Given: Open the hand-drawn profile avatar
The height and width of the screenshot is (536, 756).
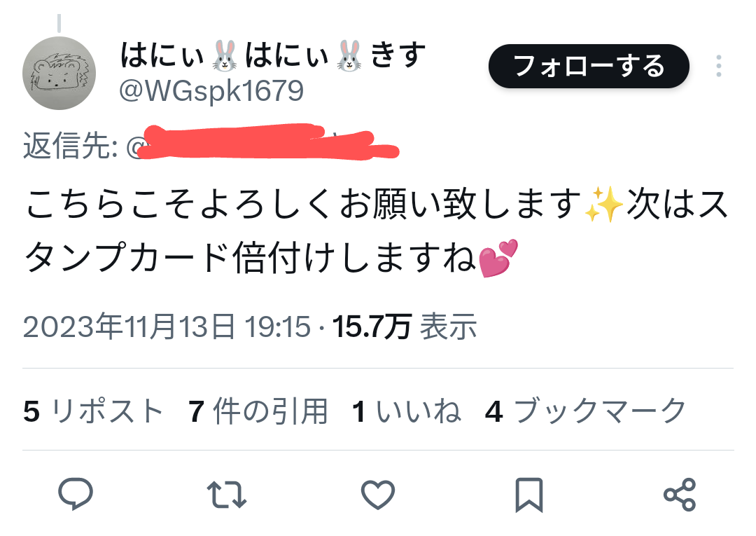Looking at the screenshot, I should (59, 74).
